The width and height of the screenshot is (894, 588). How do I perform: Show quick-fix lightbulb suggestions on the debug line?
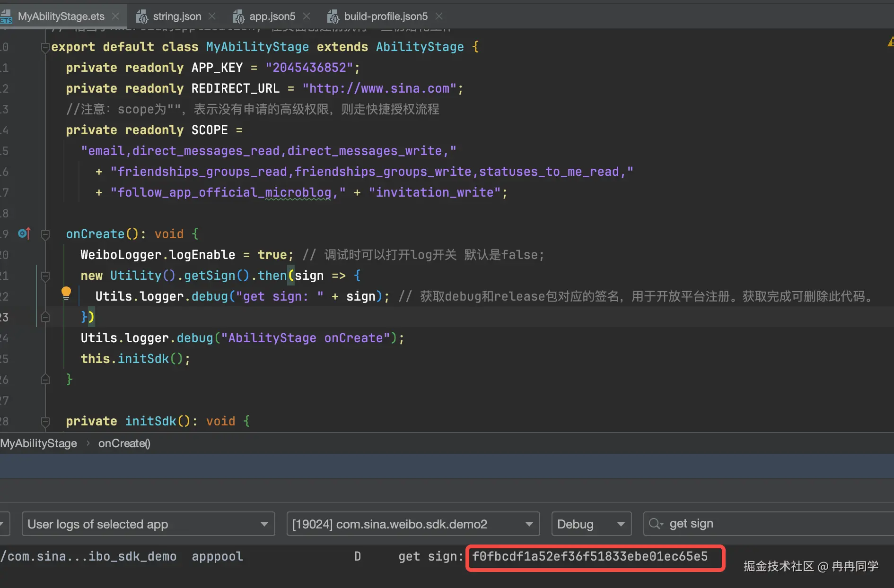66,293
